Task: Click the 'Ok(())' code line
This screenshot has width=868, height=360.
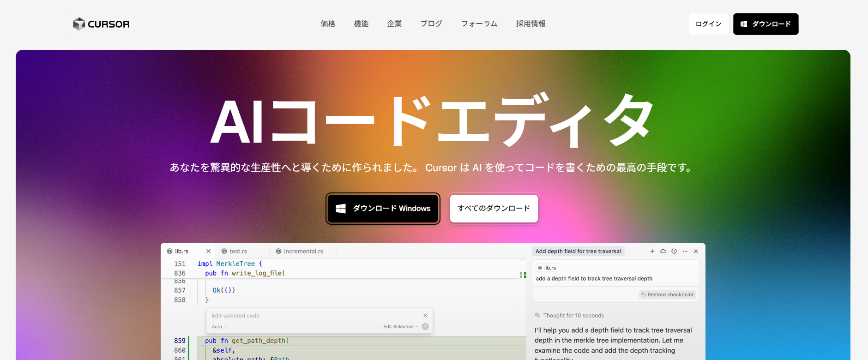Action: pyautogui.click(x=224, y=290)
